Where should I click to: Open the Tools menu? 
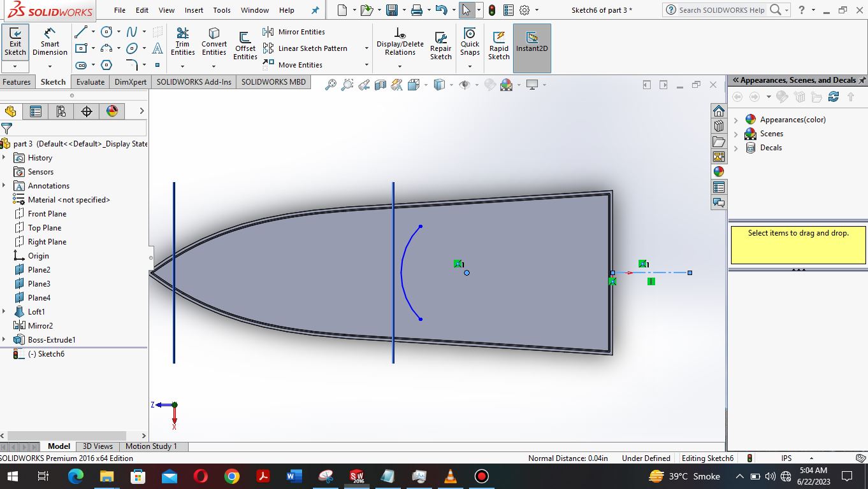pyautogui.click(x=222, y=10)
